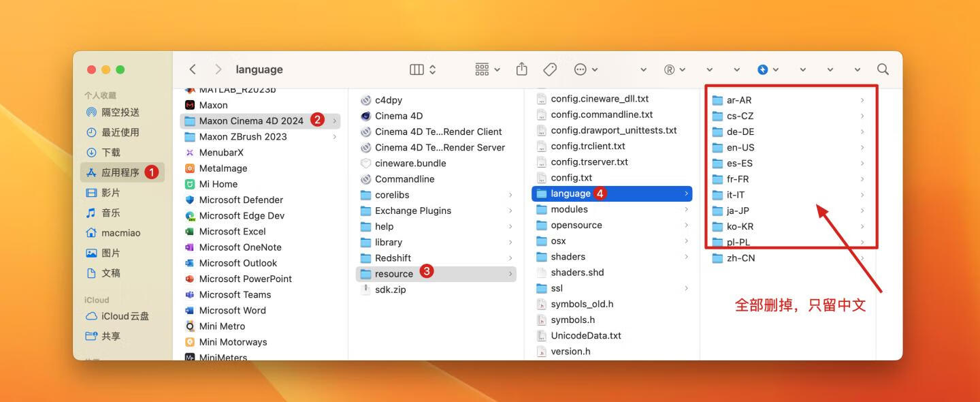This screenshot has height=402, width=980.
Task: Open the registered ® toolbar dropdown
Action: tap(674, 69)
